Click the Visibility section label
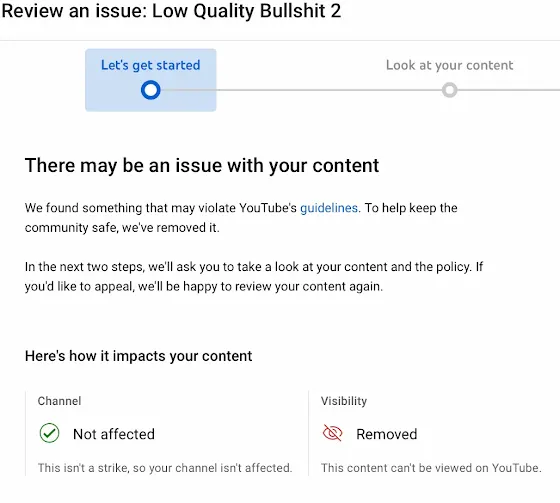Viewport: 560px width, 503px height. pyautogui.click(x=344, y=401)
